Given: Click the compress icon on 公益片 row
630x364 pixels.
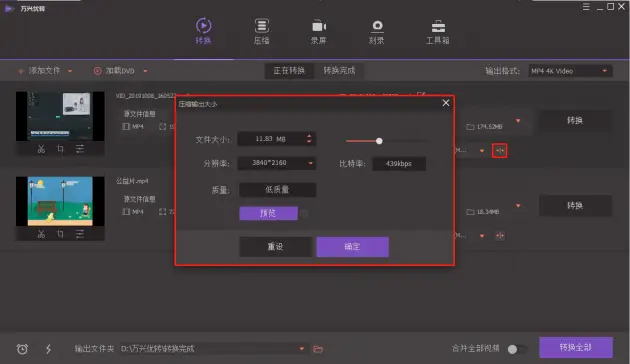Looking at the screenshot, I should coord(499,236).
